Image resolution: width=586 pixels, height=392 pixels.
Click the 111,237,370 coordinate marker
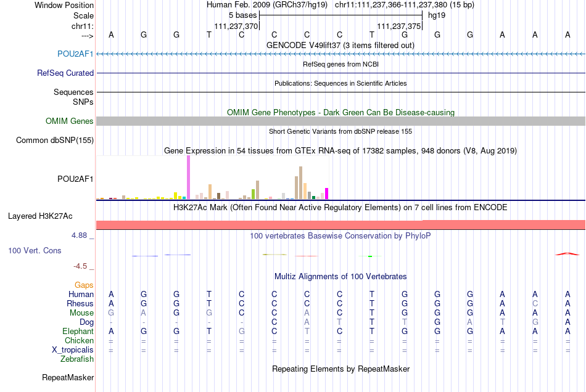pos(236,26)
